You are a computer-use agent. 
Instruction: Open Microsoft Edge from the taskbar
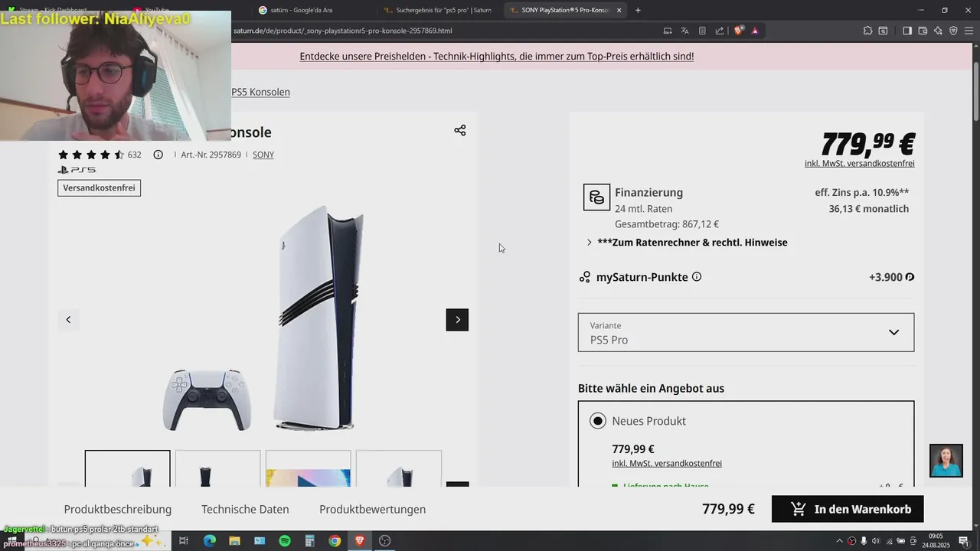coord(209,541)
